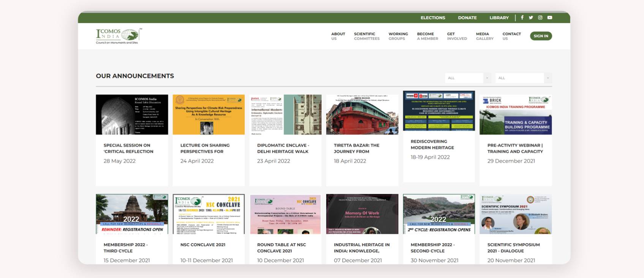Open Membership 2022 Third Cycle thumbnail
This screenshot has width=644, height=278.
(x=132, y=214)
